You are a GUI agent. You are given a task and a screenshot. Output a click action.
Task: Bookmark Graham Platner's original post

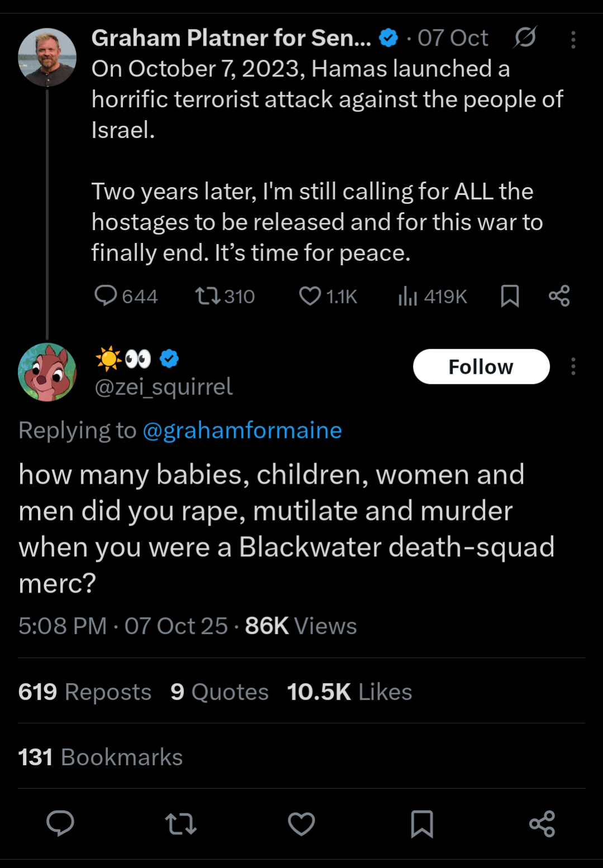510,295
